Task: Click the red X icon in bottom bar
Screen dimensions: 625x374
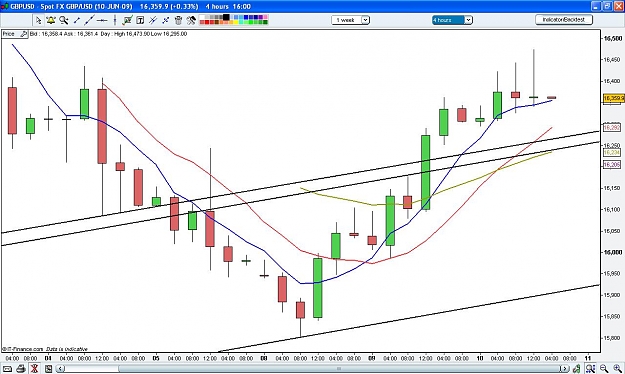Action: [34, 369]
